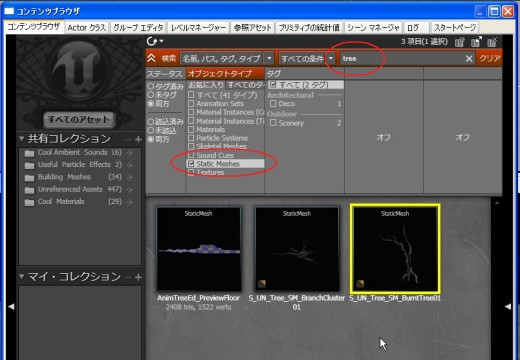Open the シーン マネージャ tab
Image resolution: width=520 pixels, height=360 pixels.
[373, 28]
